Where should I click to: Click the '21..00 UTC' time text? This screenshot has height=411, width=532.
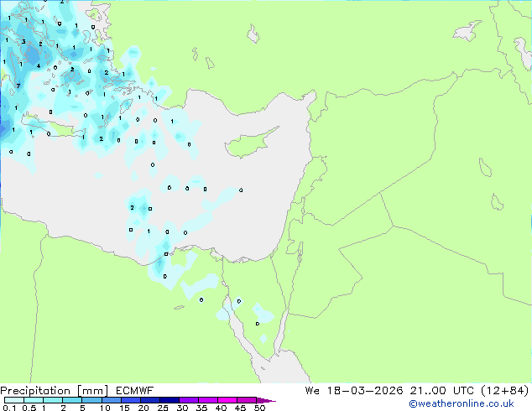(441, 391)
